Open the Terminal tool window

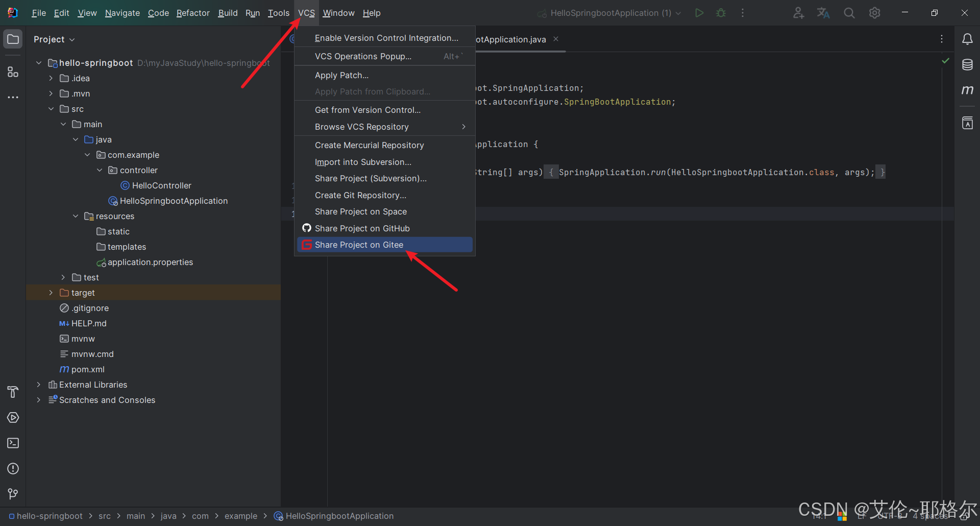(13, 443)
